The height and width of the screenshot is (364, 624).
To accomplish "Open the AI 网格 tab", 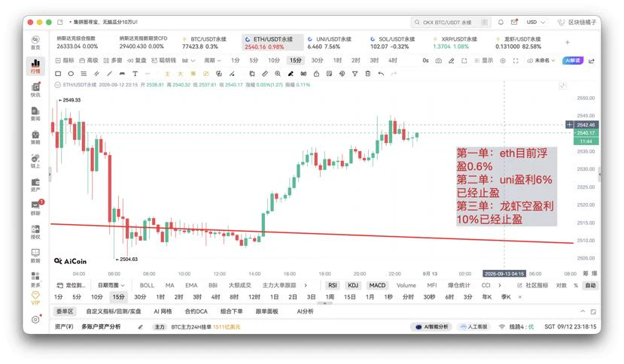I will [163, 311].
